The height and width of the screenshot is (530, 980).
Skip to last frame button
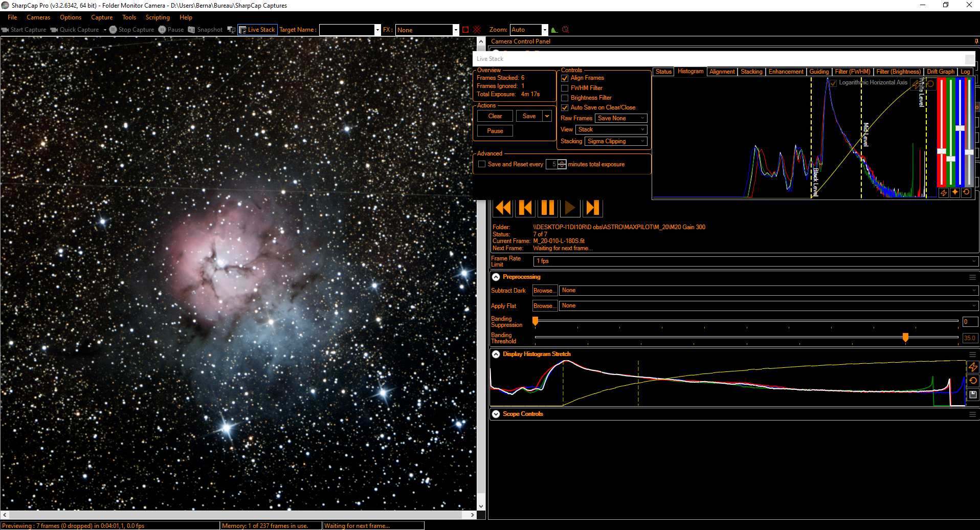click(592, 208)
